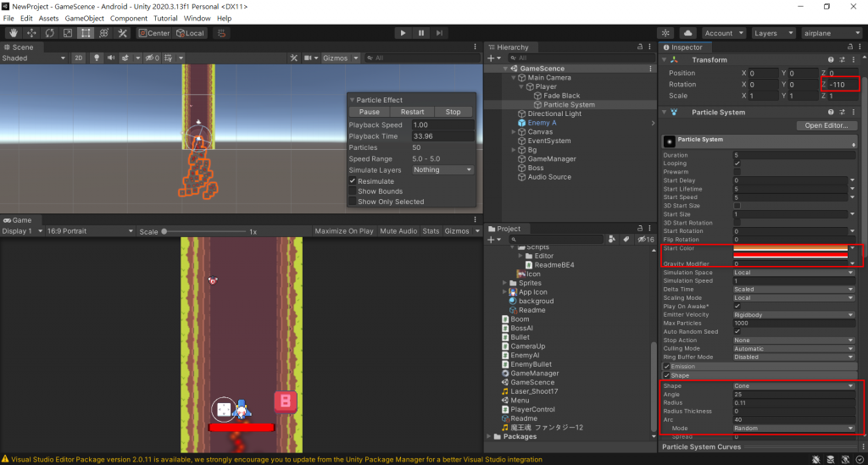The width and height of the screenshot is (868, 465).
Task: Lock the Hierarchy panel
Action: [640, 47]
